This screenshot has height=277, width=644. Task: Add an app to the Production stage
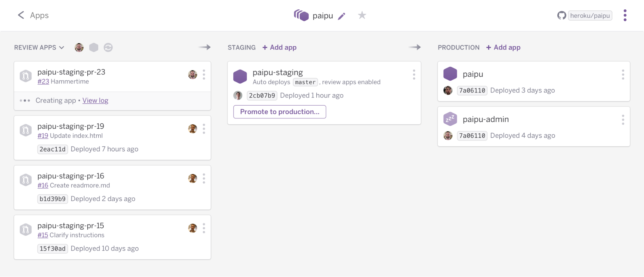click(503, 47)
